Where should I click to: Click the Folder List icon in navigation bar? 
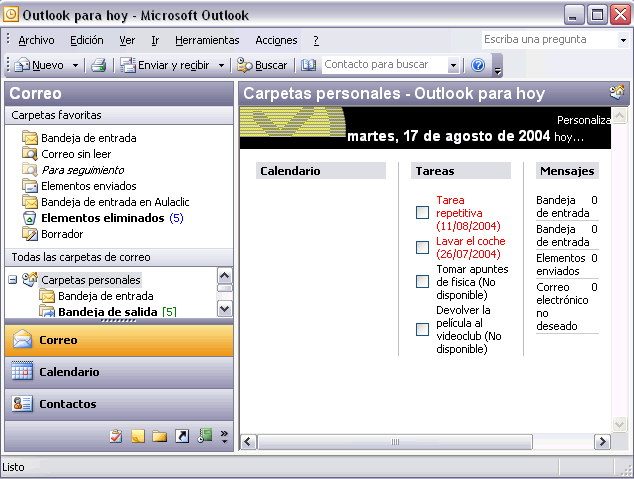tap(160, 436)
